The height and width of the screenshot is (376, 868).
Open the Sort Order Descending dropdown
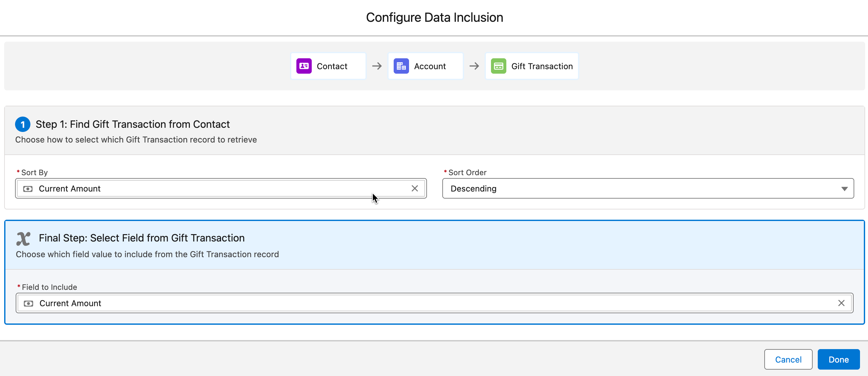[640, 189]
